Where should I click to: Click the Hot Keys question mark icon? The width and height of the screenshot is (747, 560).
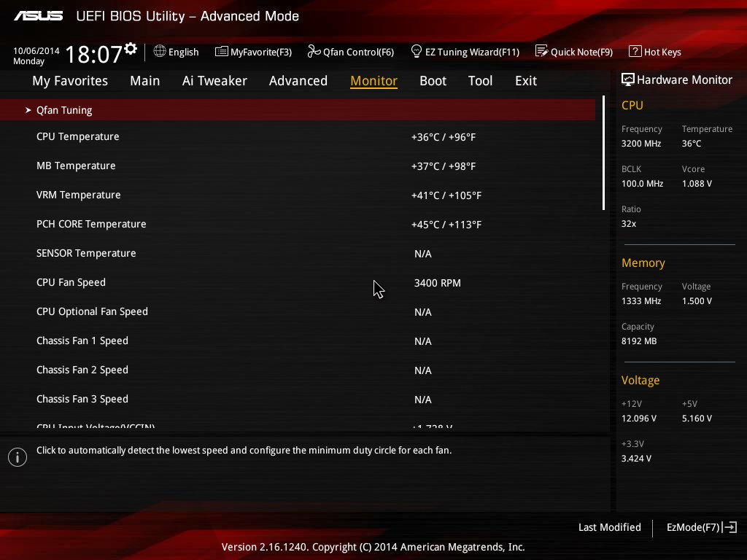635,51
